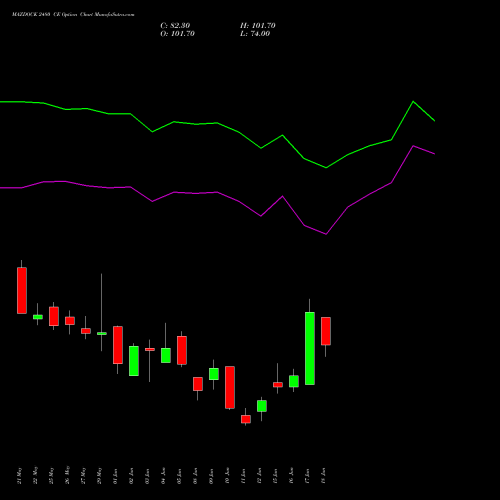Click the 18 Jun date label
The width and height of the screenshot is (500, 500).
324,476
